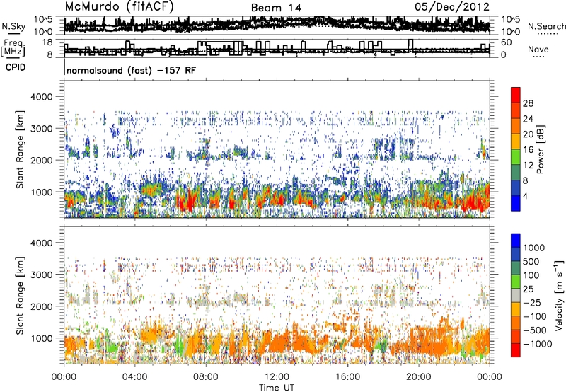Image resolution: width=566 pixels, height=392 pixels.
Task: Click the frequency trace panel
Action: (x=277, y=48)
